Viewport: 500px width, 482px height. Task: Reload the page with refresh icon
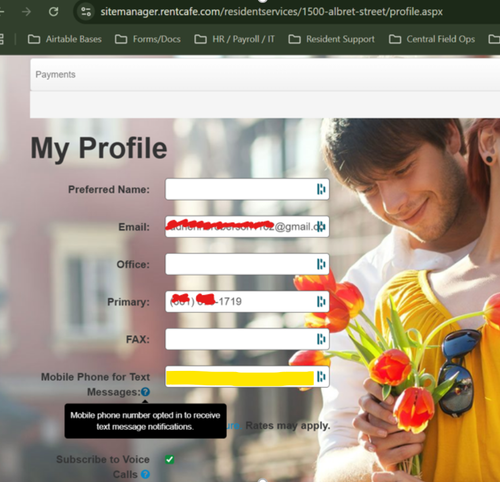point(53,12)
